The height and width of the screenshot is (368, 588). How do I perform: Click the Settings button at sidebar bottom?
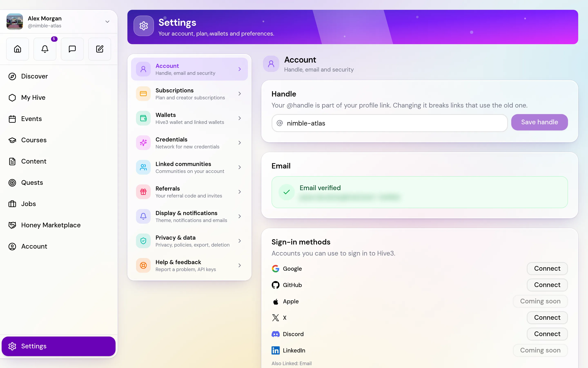pyautogui.click(x=59, y=346)
